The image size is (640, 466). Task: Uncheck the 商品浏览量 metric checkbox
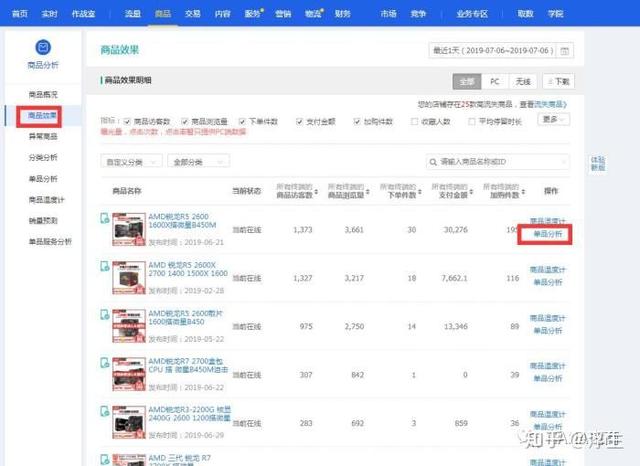[x=184, y=122]
